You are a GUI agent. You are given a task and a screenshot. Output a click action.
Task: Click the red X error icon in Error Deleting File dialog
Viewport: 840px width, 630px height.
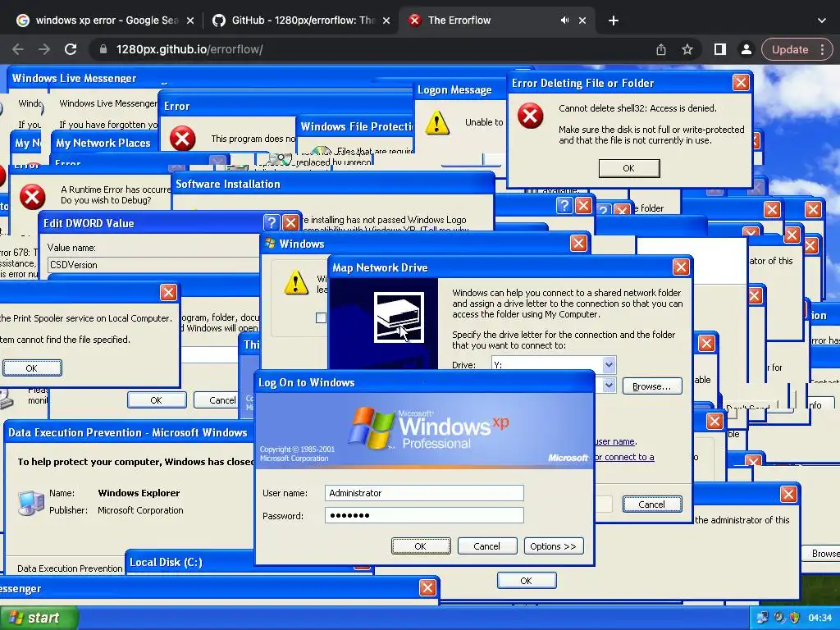[x=531, y=116]
